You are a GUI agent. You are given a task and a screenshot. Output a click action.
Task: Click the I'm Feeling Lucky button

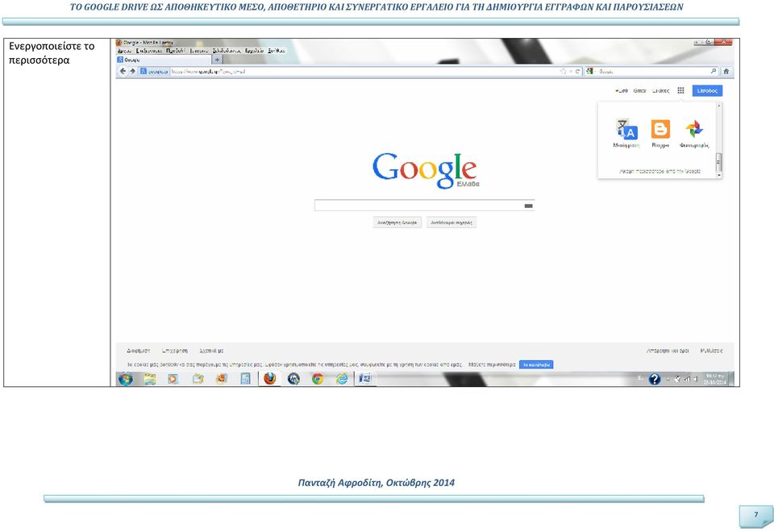pos(451,222)
